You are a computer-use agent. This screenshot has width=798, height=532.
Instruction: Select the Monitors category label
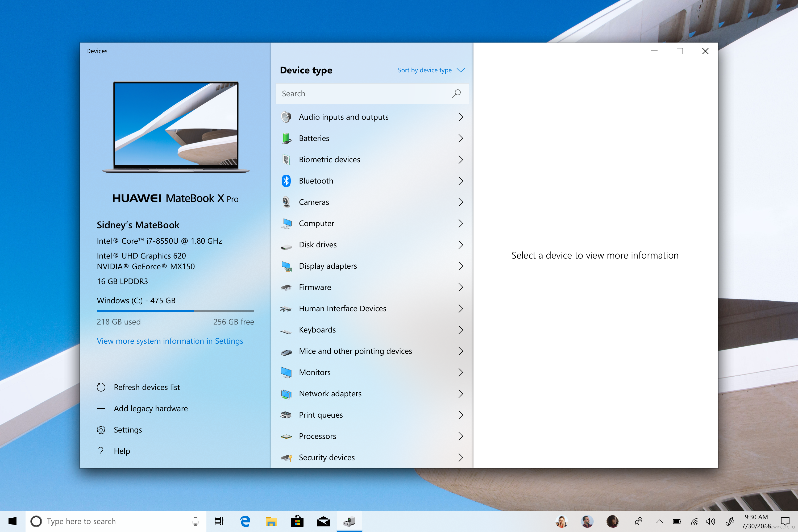pos(314,372)
